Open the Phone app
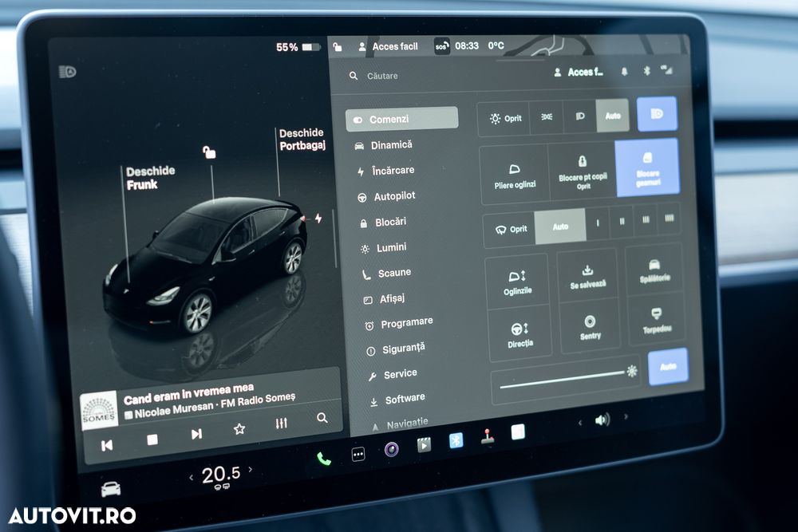Image resolution: width=798 pixels, height=532 pixels. pyautogui.click(x=324, y=459)
